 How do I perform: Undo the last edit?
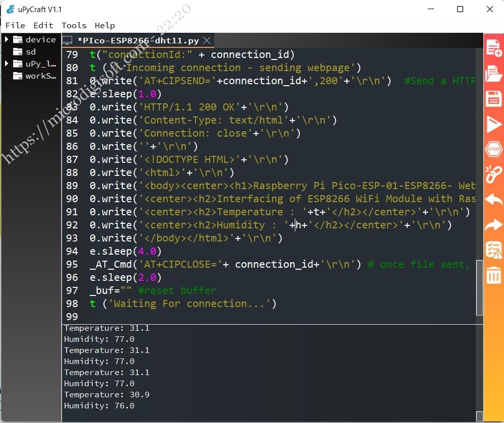tap(493, 199)
